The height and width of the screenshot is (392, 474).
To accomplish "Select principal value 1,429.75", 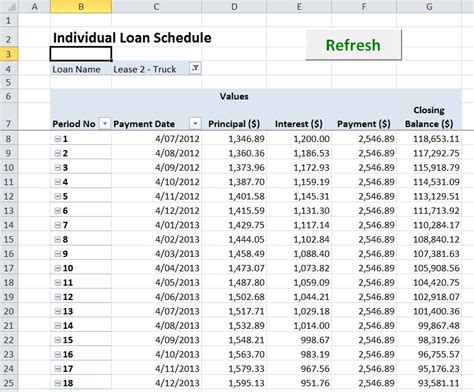I will [x=234, y=225].
